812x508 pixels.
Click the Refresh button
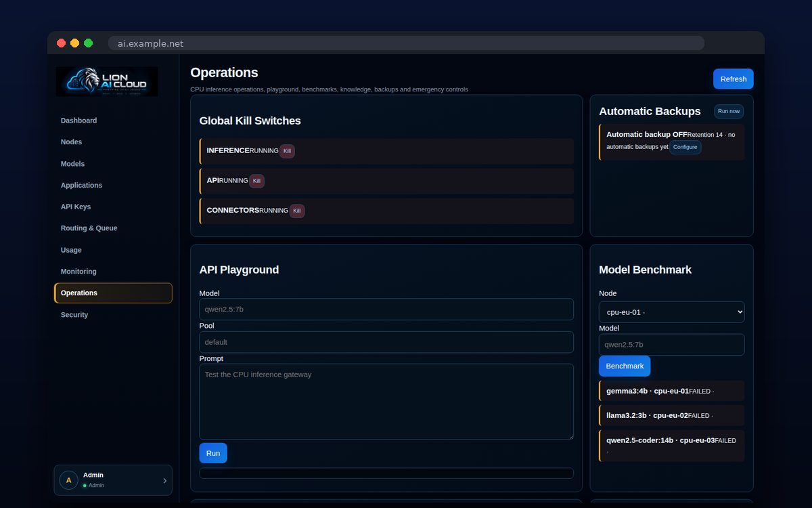coord(734,79)
